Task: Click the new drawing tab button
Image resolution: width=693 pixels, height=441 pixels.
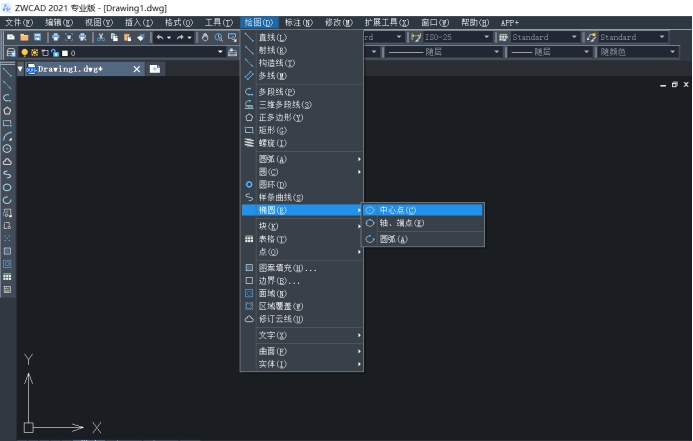Action: [155, 69]
